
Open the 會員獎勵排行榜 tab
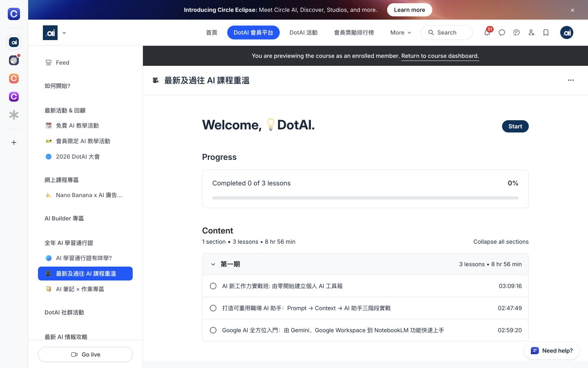[x=354, y=33]
